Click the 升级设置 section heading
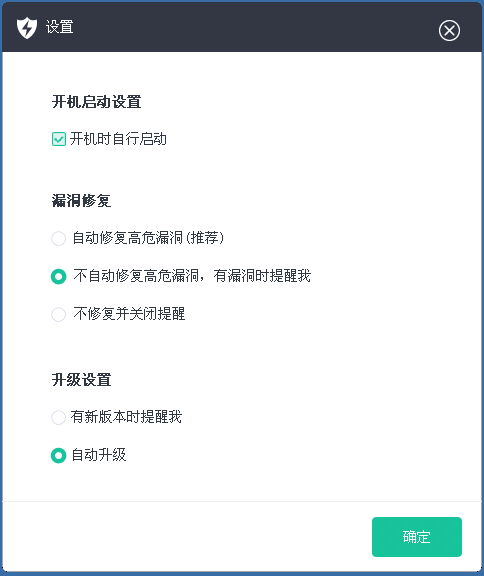 click(x=82, y=380)
